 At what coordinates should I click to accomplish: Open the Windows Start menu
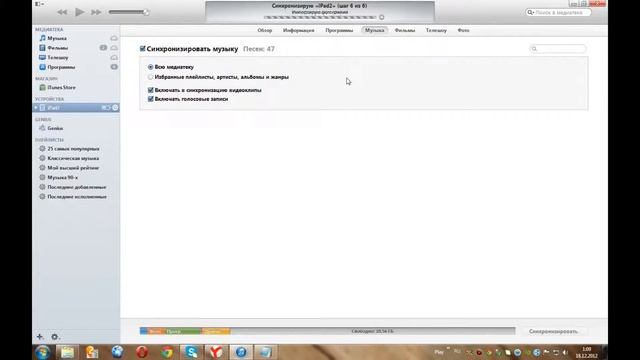point(42,352)
